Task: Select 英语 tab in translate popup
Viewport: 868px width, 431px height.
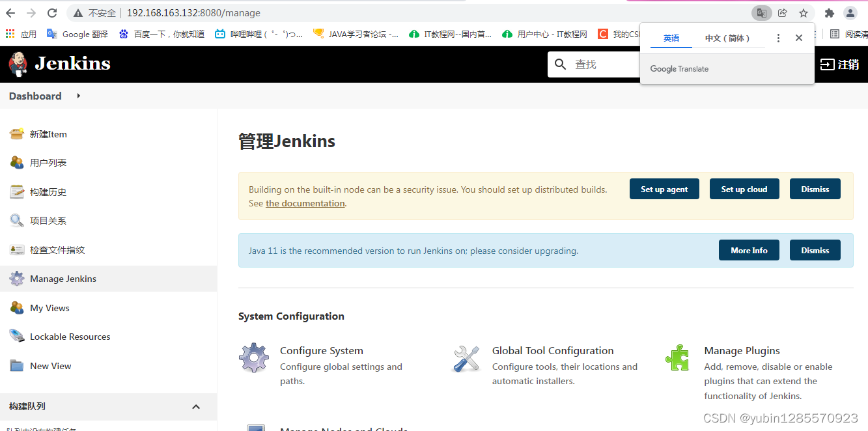Action: point(671,38)
